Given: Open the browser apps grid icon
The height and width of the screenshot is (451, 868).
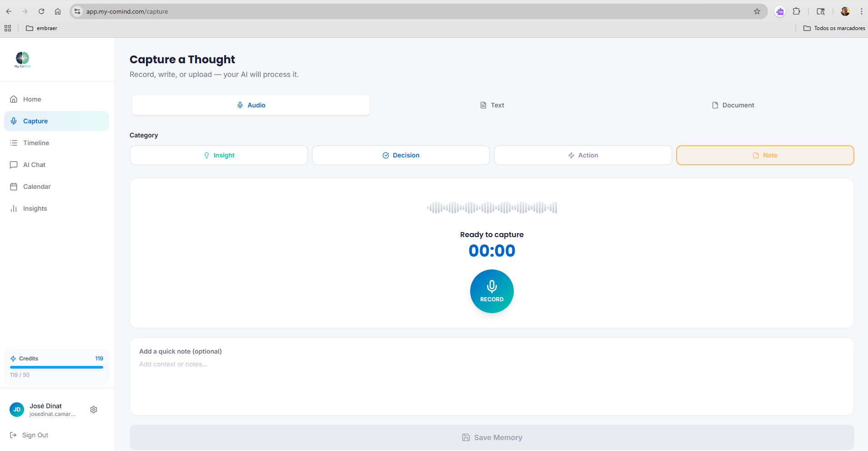Looking at the screenshot, I should (8, 28).
